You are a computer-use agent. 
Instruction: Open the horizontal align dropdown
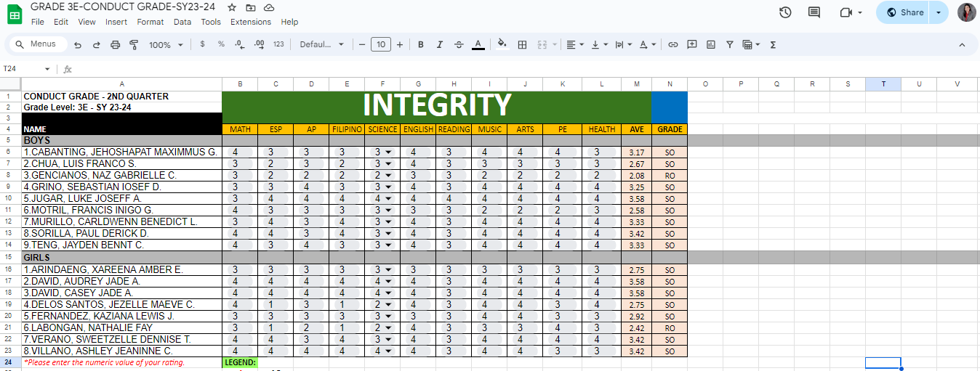[x=575, y=45]
